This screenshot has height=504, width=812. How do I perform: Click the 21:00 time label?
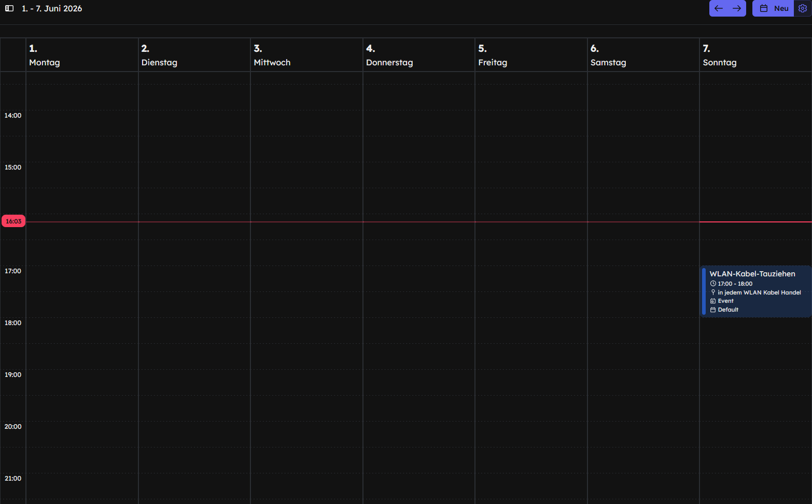coord(13,478)
